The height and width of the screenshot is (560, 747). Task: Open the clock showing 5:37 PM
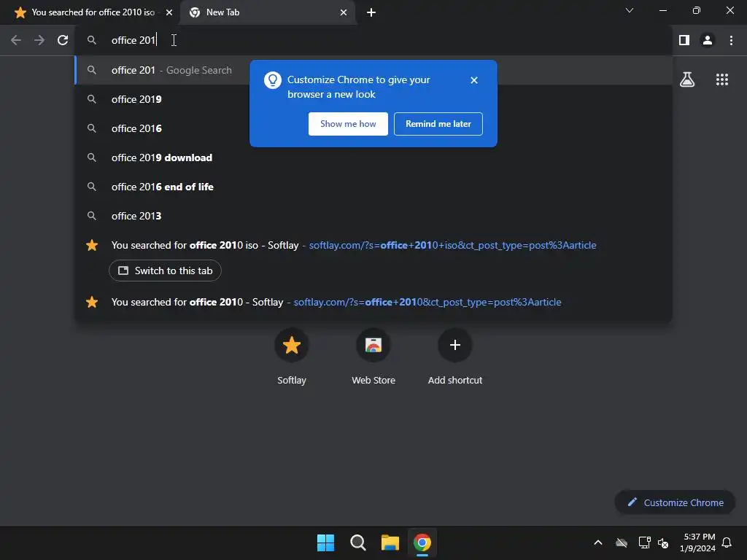[x=697, y=542]
